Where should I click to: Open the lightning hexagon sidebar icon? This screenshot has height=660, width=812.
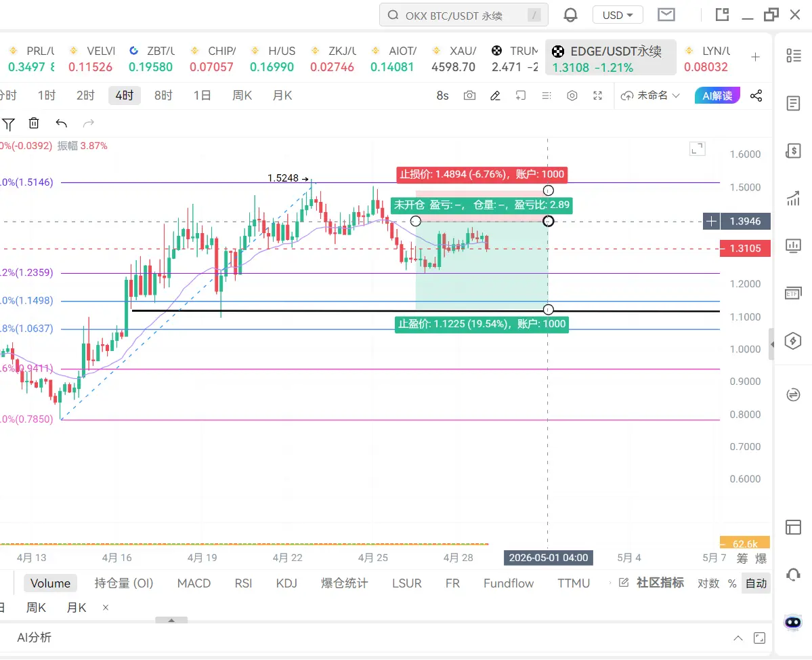(793, 341)
